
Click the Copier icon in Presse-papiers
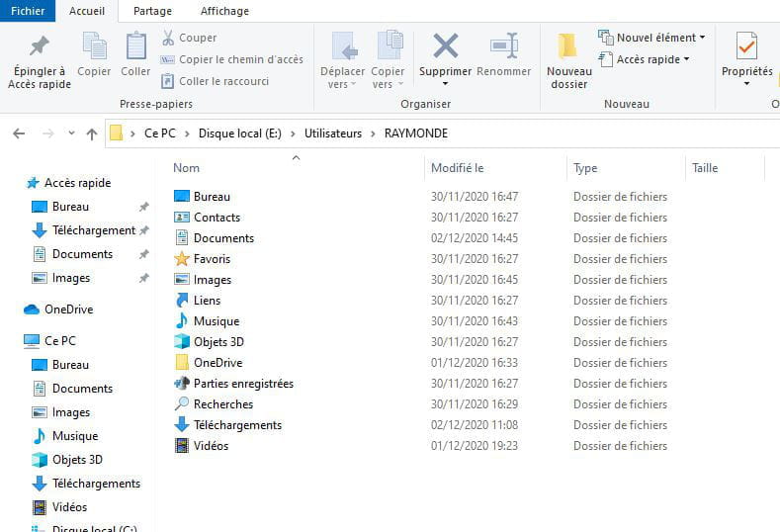click(x=94, y=46)
